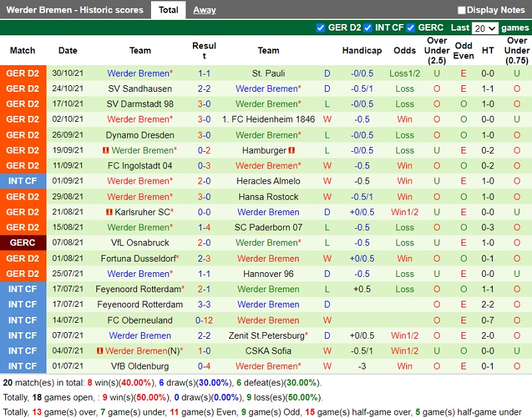Open Zenit St.Petersburg team link
The height and width of the screenshot is (418, 532).
click(x=267, y=335)
